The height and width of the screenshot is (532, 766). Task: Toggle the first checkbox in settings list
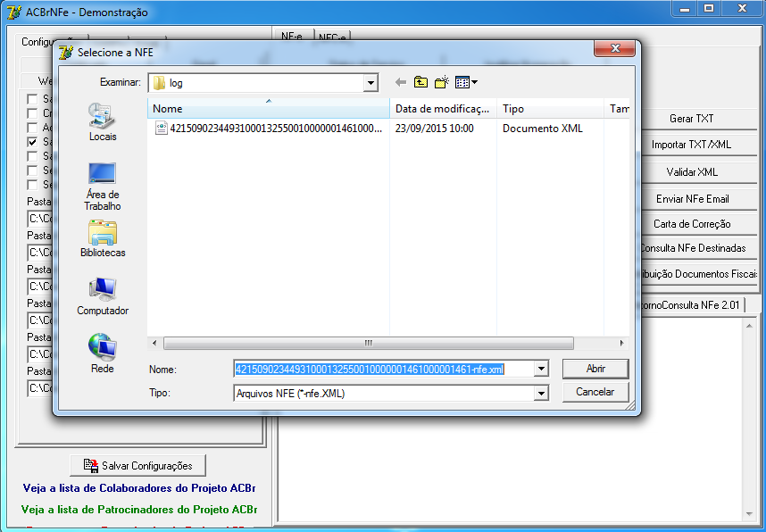point(32,99)
